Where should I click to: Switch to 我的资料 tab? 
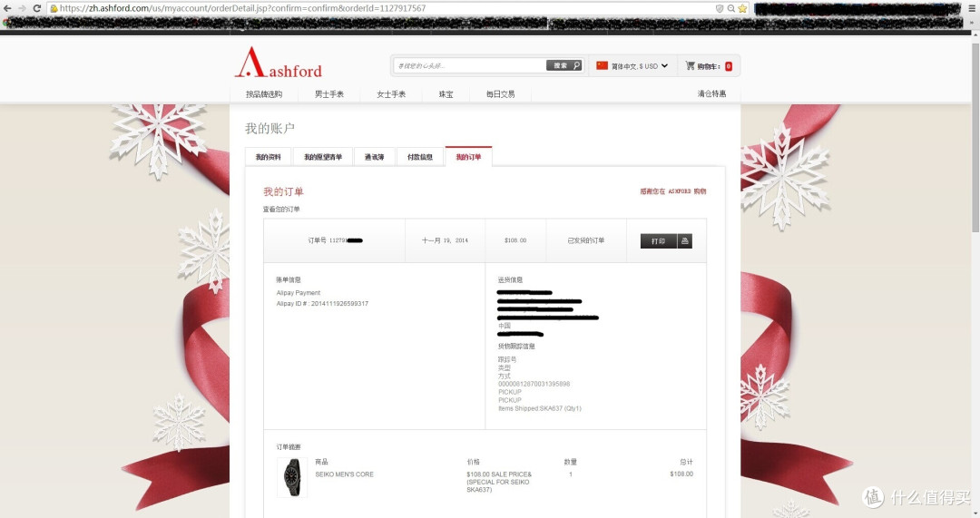click(268, 157)
